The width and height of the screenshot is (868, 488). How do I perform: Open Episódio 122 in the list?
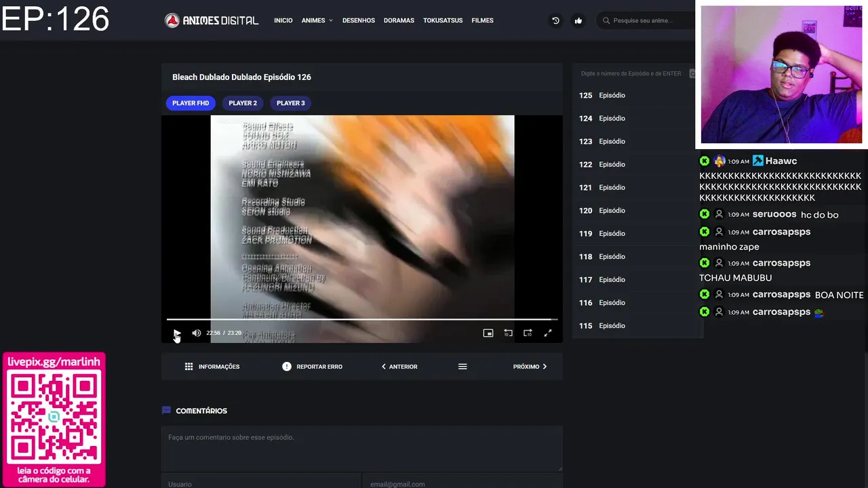pyautogui.click(x=636, y=165)
